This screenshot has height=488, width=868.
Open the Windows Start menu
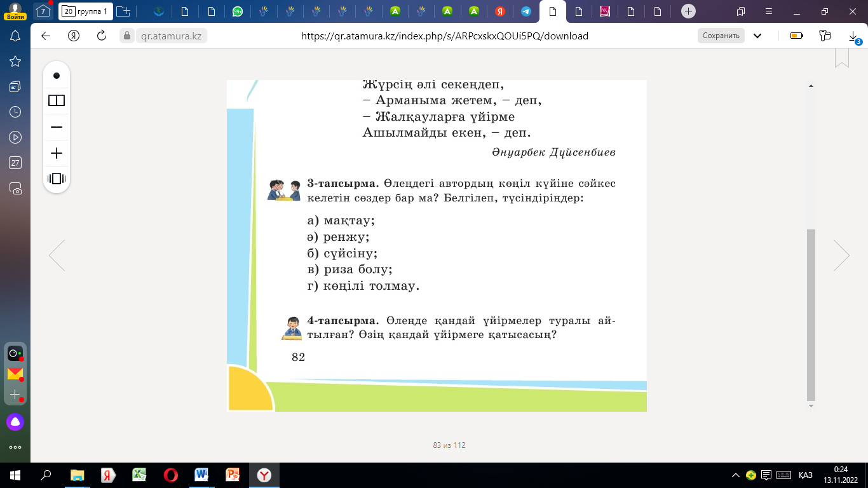click(15, 475)
